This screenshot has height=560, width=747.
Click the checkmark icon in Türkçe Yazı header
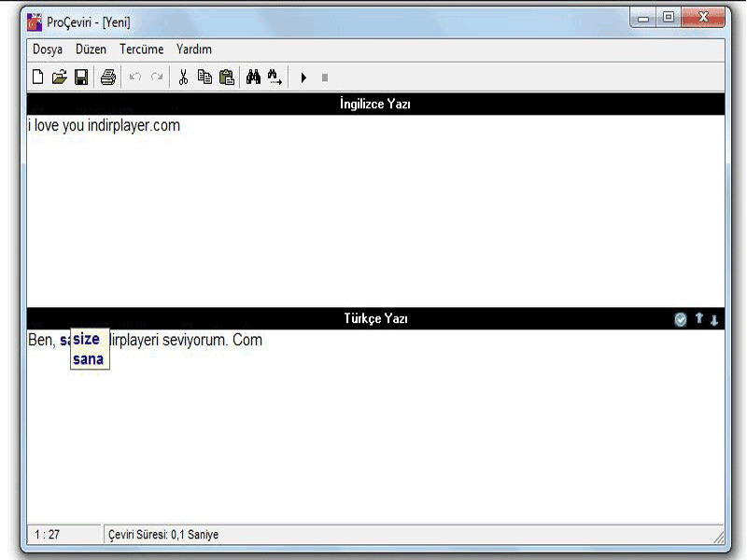[681, 320]
